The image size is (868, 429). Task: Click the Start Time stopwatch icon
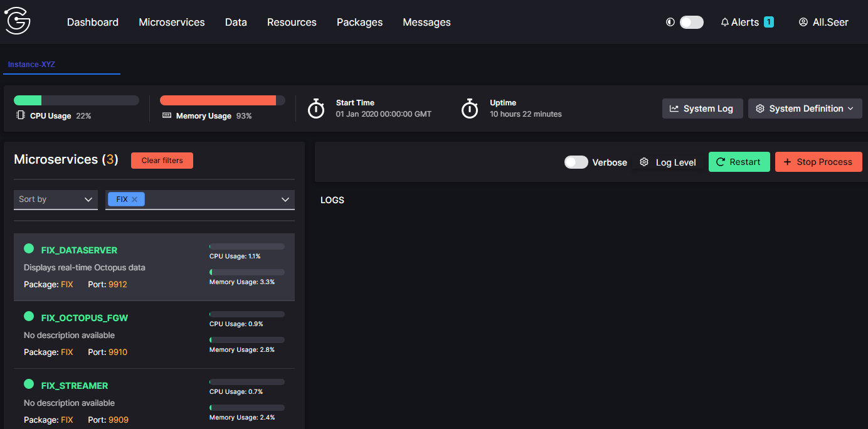(x=316, y=109)
